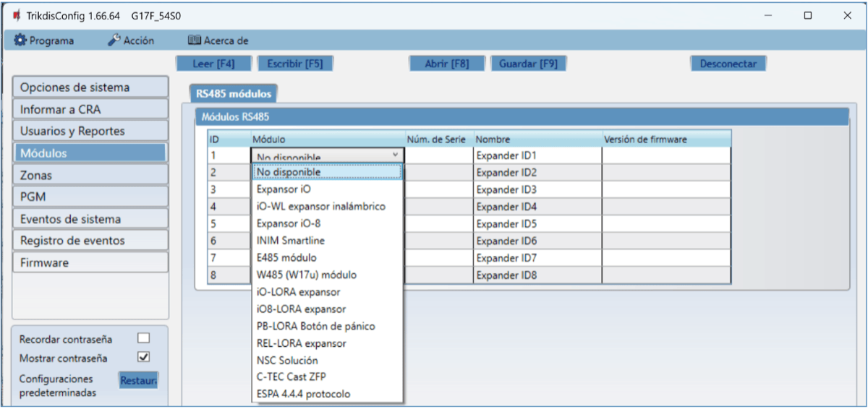Screen dimensions: 868x409
Task: Choose INIM Smartline module option
Action: click(x=291, y=241)
